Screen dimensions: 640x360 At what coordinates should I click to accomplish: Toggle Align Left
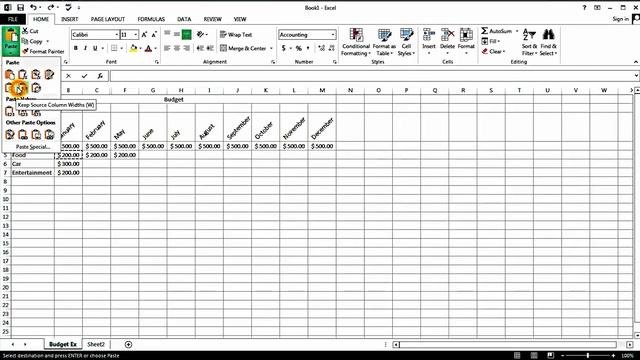click(167, 48)
